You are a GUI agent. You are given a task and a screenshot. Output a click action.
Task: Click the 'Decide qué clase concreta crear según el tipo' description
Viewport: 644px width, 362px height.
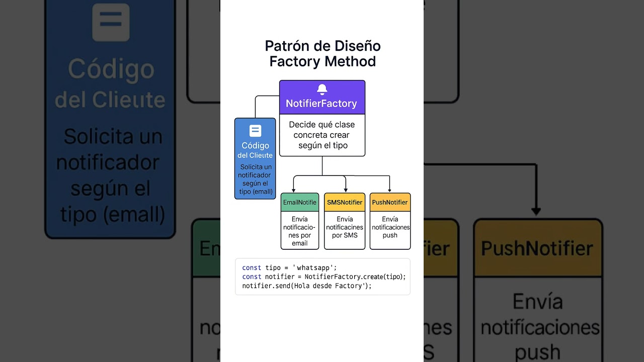pyautogui.click(x=322, y=135)
